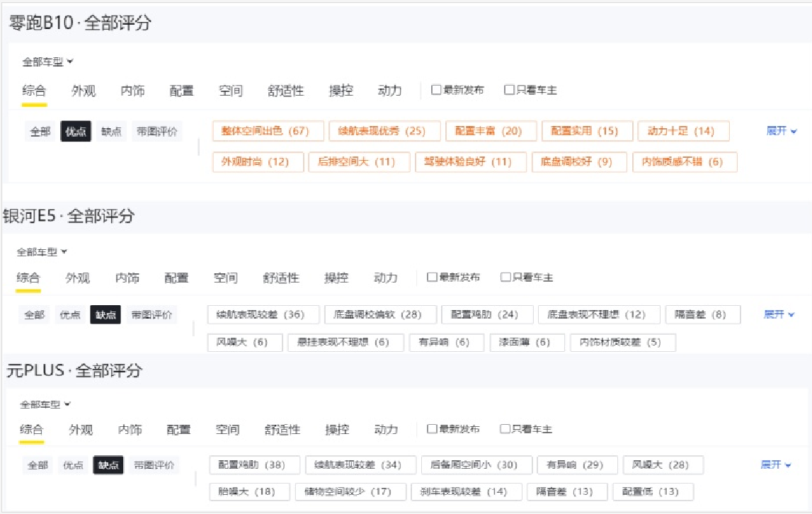Expand 展开 tag list for 银河E5
The width and height of the screenshot is (812, 514).
[x=779, y=314]
